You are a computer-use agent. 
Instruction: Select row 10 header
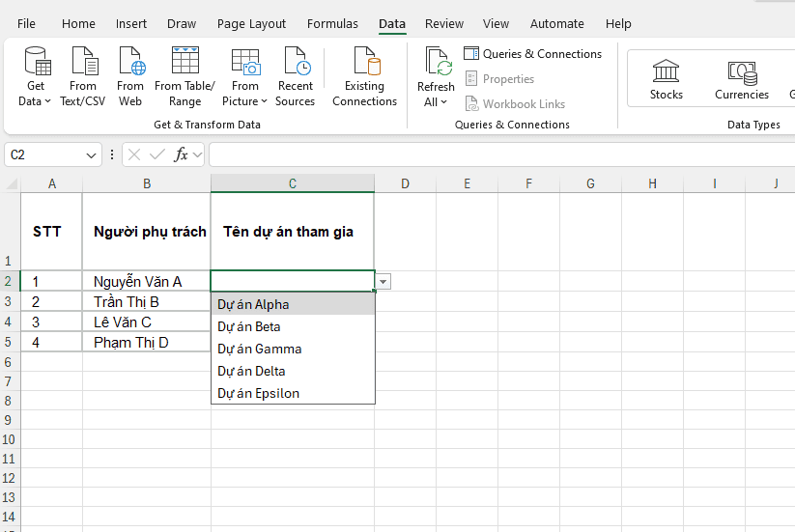coord(10,439)
